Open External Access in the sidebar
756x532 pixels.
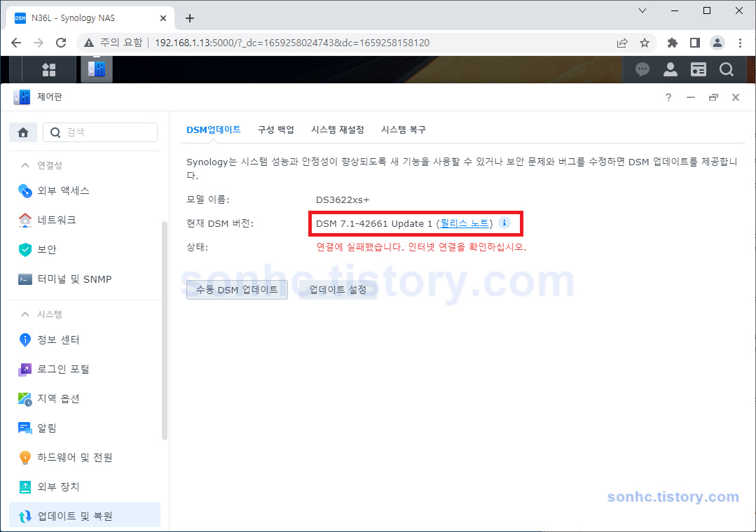pyautogui.click(x=84, y=191)
